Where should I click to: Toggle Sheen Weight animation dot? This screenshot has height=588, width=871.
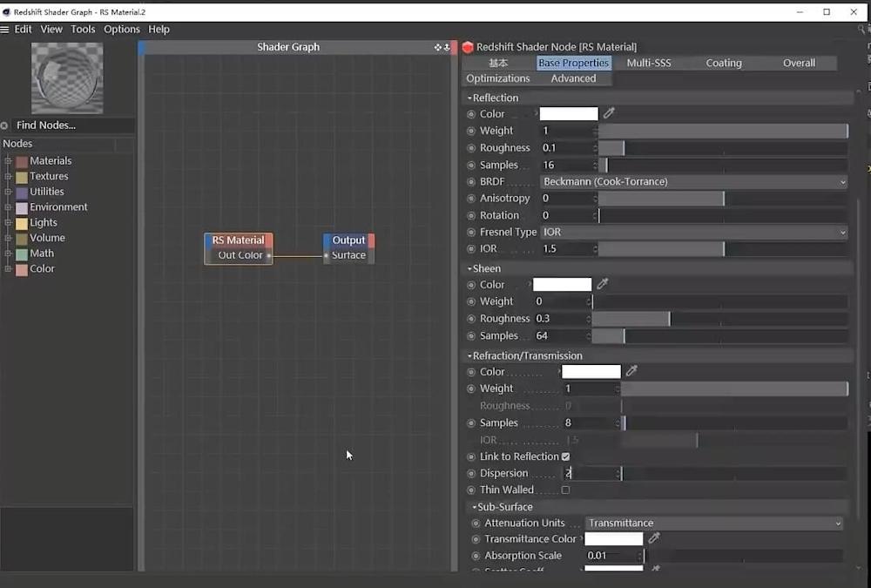(471, 301)
